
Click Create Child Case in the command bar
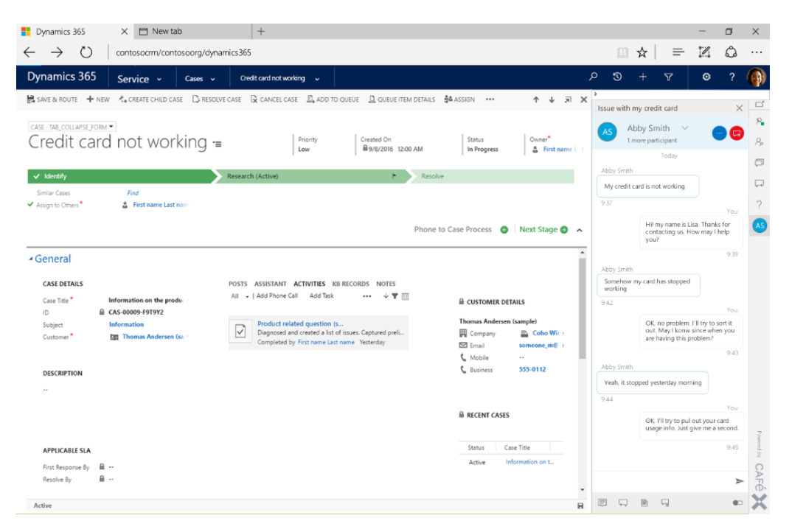tap(151, 99)
